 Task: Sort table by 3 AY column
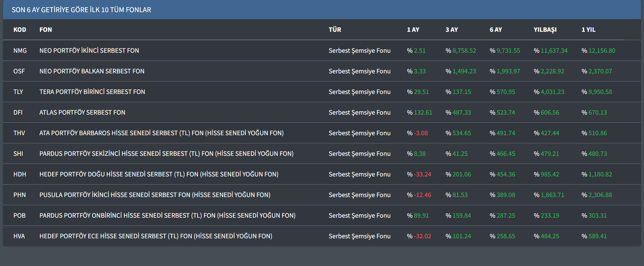tap(452, 30)
